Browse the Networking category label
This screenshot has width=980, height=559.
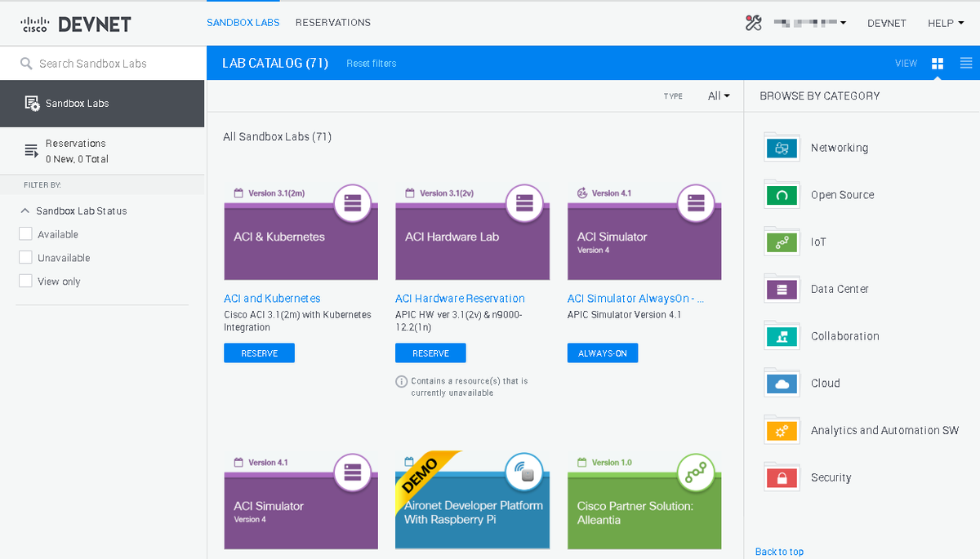click(x=840, y=148)
